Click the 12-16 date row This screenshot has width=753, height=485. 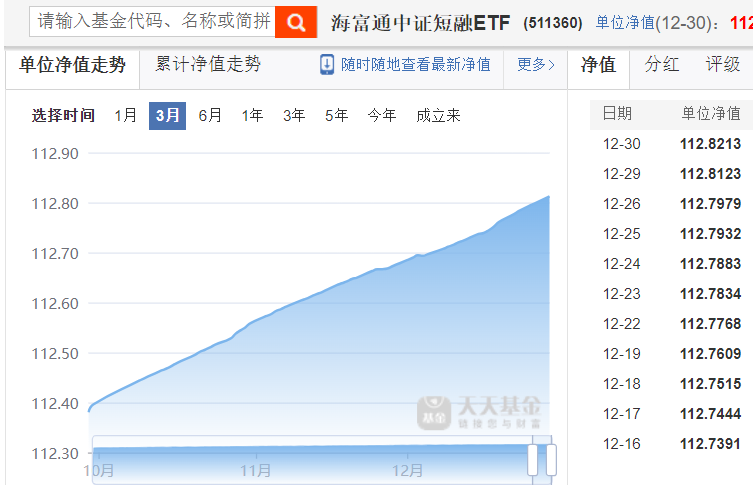click(x=622, y=444)
